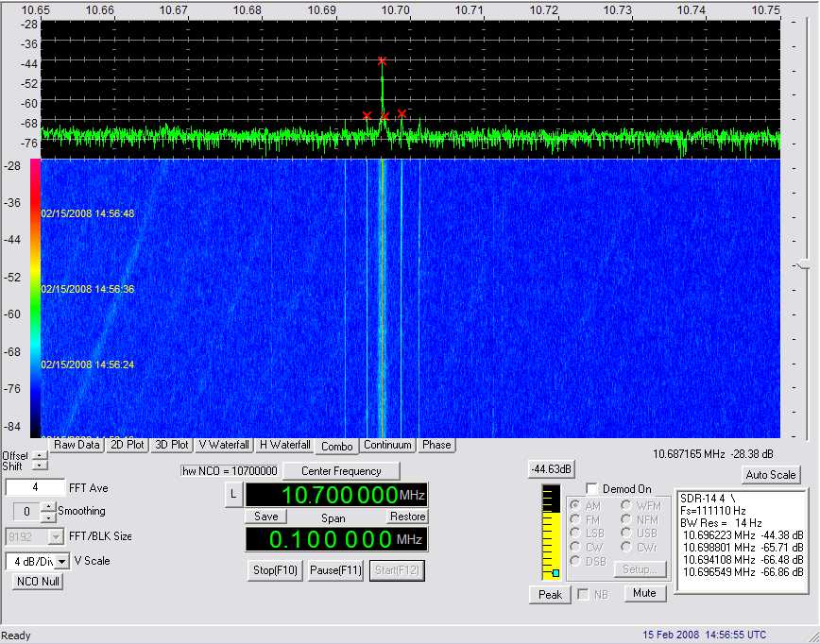Screen dimensions: 820x644
Task: Click the Smoothing stepper arrows
Action: click(x=48, y=511)
